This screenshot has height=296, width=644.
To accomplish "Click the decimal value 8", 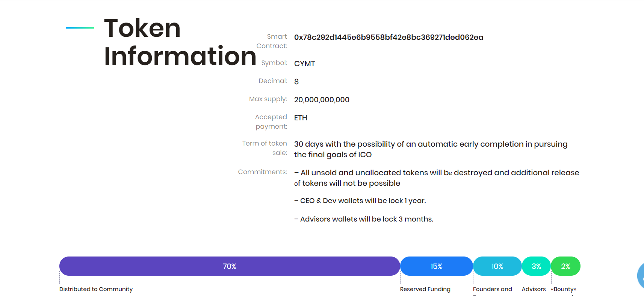I will click(296, 82).
